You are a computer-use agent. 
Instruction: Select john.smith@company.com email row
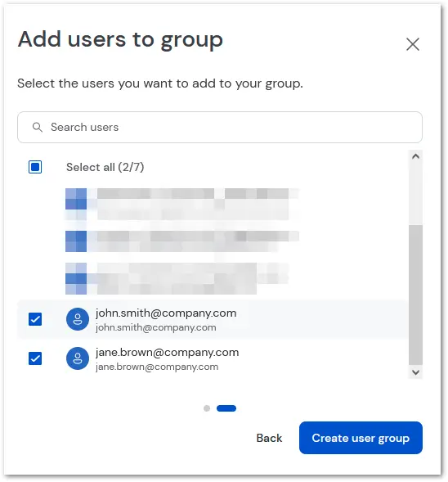(213, 319)
